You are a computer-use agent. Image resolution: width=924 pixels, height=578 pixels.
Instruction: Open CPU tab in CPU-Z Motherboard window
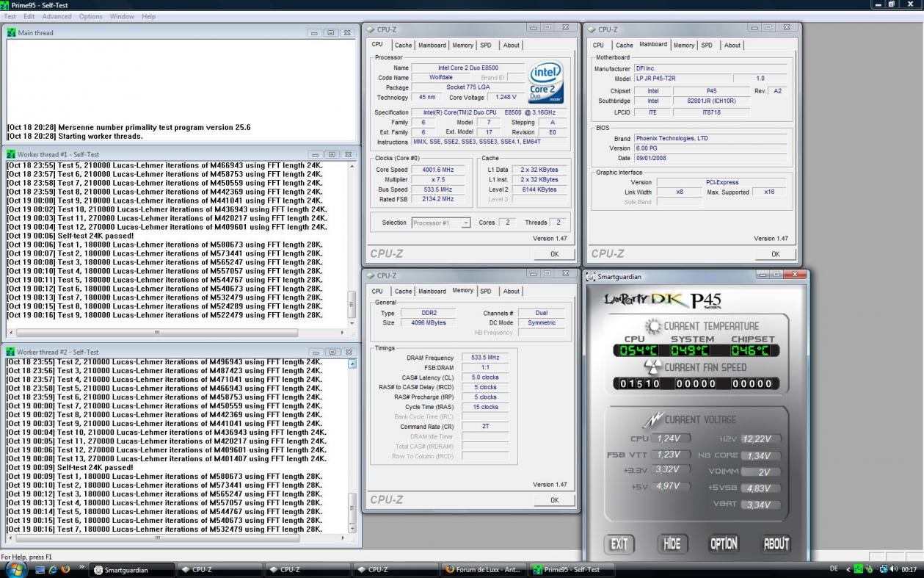599,46
